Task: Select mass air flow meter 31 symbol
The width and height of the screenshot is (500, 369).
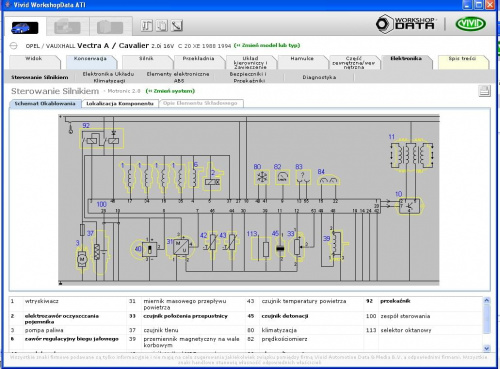Action: (x=182, y=247)
